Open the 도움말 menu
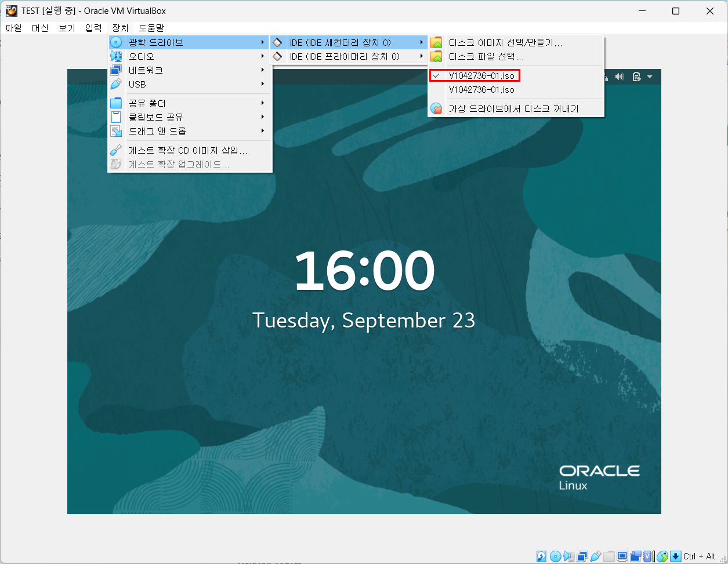Image resolution: width=728 pixels, height=564 pixels. (x=151, y=28)
